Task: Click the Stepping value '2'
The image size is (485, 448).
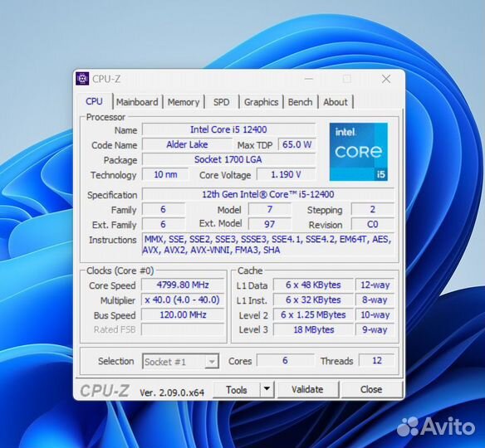Action: (373, 209)
